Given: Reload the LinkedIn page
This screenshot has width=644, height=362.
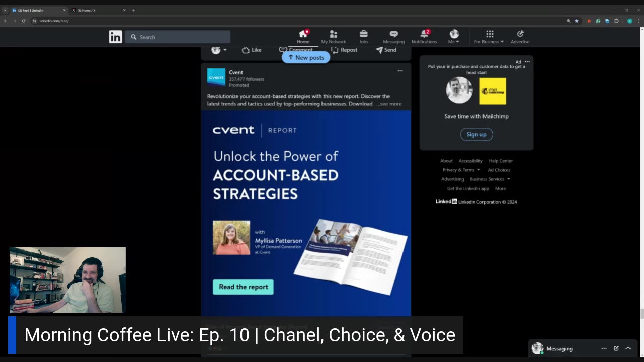Looking at the screenshot, I should click(x=23, y=21).
